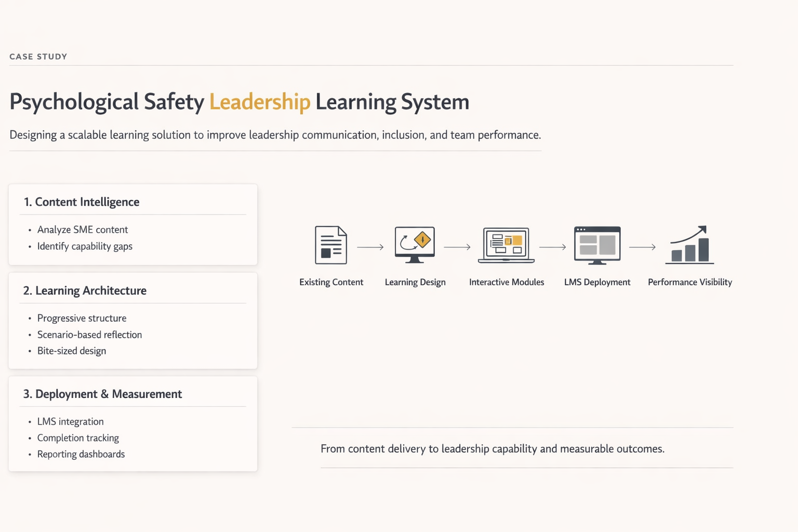The width and height of the screenshot is (798, 532).
Task: Click the Performance Visibility text label
Action: (x=689, y=282)
